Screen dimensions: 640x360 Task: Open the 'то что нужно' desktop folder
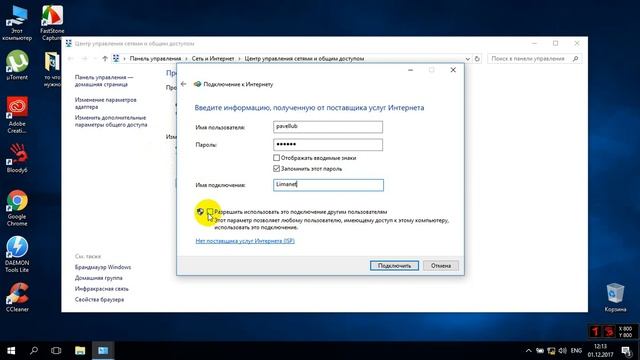coord(52,69)
